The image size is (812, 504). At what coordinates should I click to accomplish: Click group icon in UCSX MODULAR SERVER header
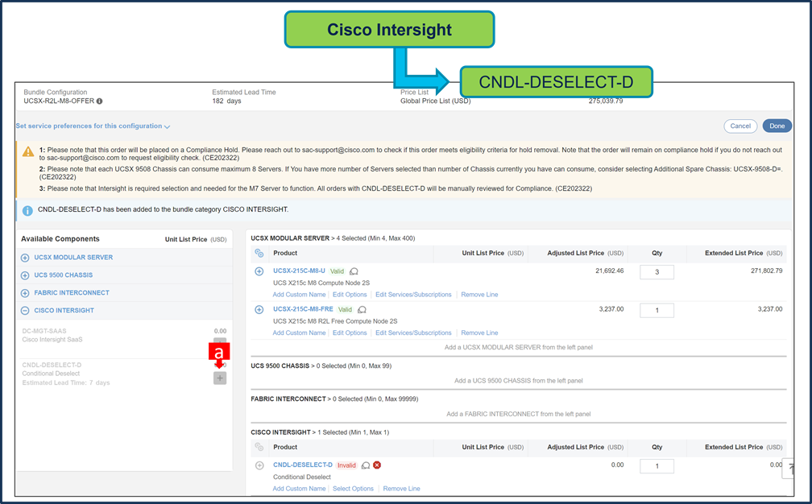point(259,253)
